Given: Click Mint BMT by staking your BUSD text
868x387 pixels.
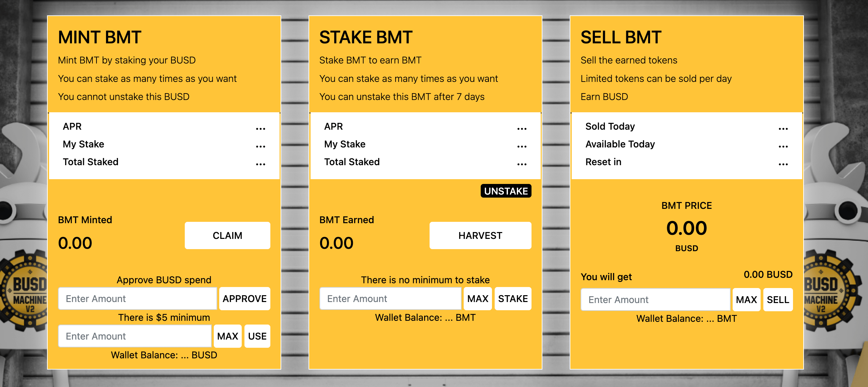Looking at the screenshot, I should coord(127,60).
